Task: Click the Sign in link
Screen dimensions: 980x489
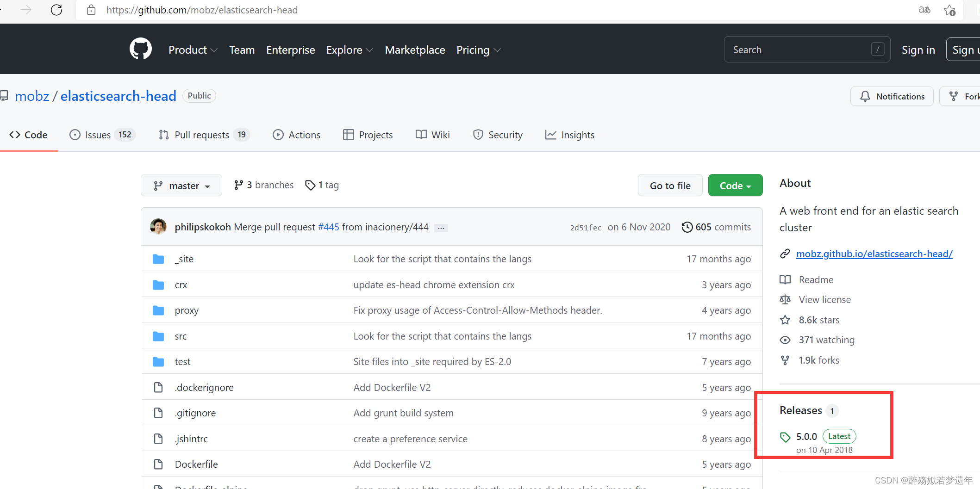Action: tap(918, 50)
